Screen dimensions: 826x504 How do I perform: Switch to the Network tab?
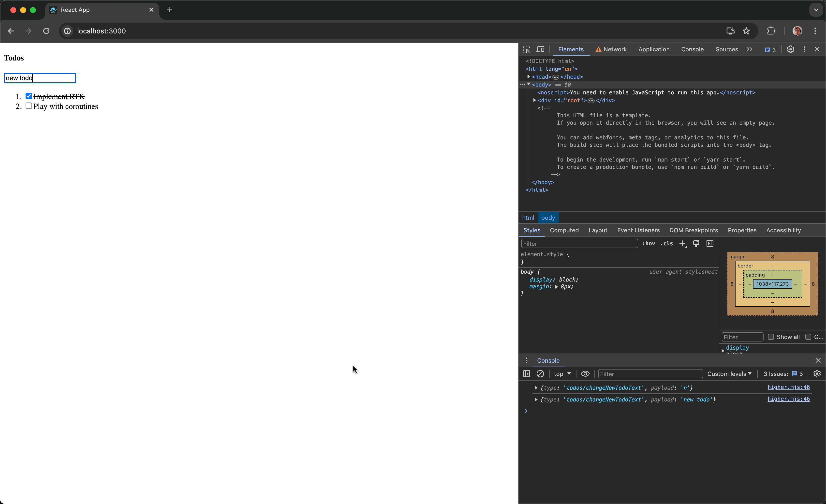click(611, 49)
